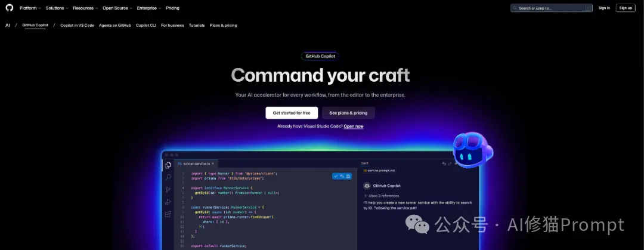Select the Explorer files icon in editor sidebar

pyautogui.click(x=168, y=165)
